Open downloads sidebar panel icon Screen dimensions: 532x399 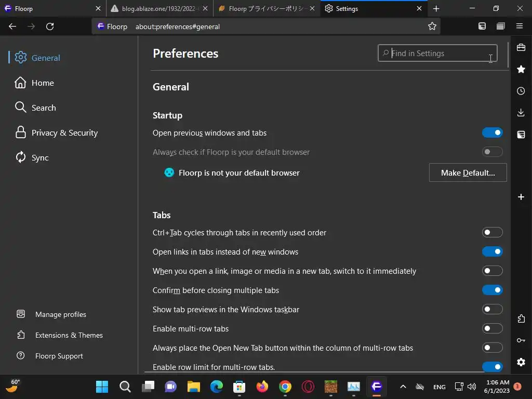click(521, 113)
